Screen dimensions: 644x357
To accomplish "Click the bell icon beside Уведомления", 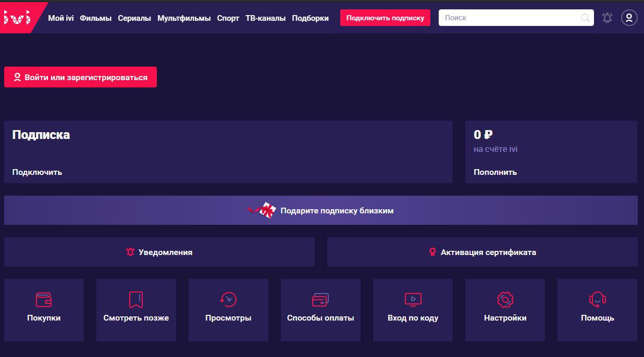I will 130,252.
